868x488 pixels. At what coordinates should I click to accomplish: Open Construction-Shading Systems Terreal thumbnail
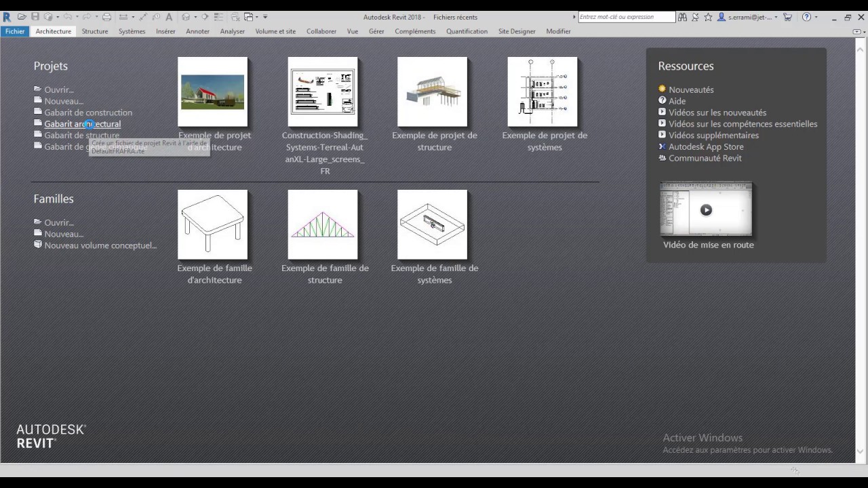[x=322, y=91]
